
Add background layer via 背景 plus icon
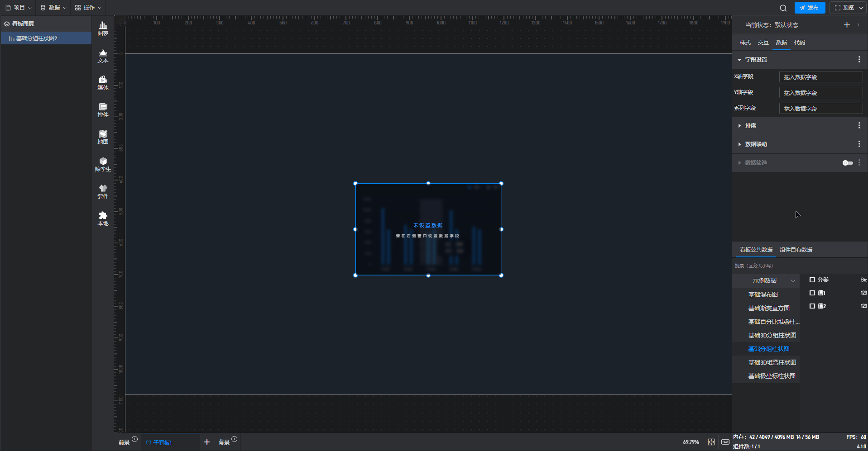click(x=235, y=439)
